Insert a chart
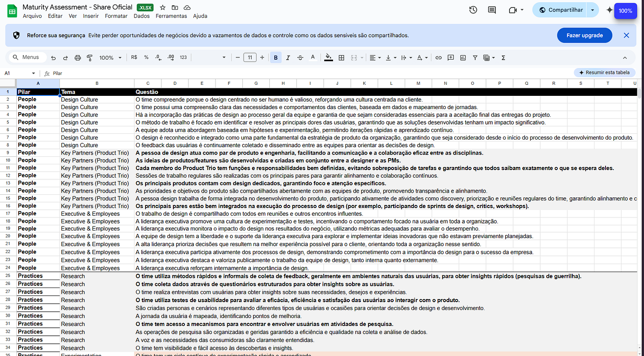Viewport: 644px width, 356px height. [463, 57]
